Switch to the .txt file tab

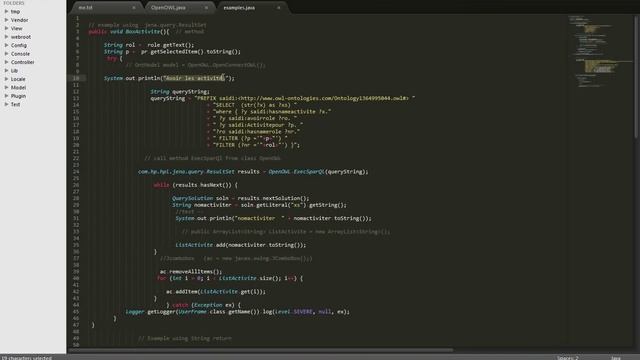click(86, 8)
